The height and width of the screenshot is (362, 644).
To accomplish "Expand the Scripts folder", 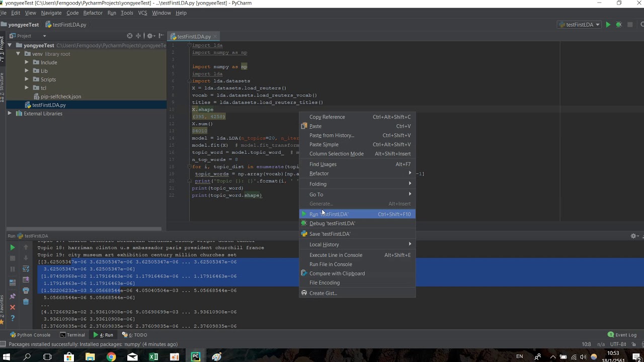I will [x=27, y=79].
